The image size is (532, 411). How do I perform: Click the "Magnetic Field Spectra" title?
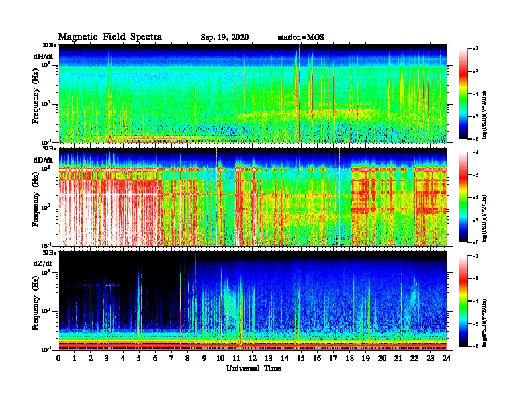click(110, 37)
